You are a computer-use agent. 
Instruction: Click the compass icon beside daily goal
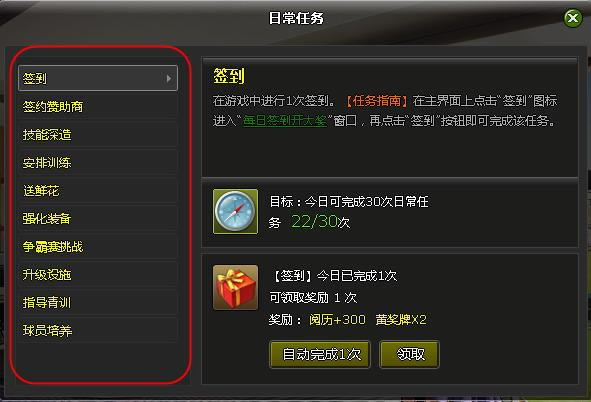236,211
